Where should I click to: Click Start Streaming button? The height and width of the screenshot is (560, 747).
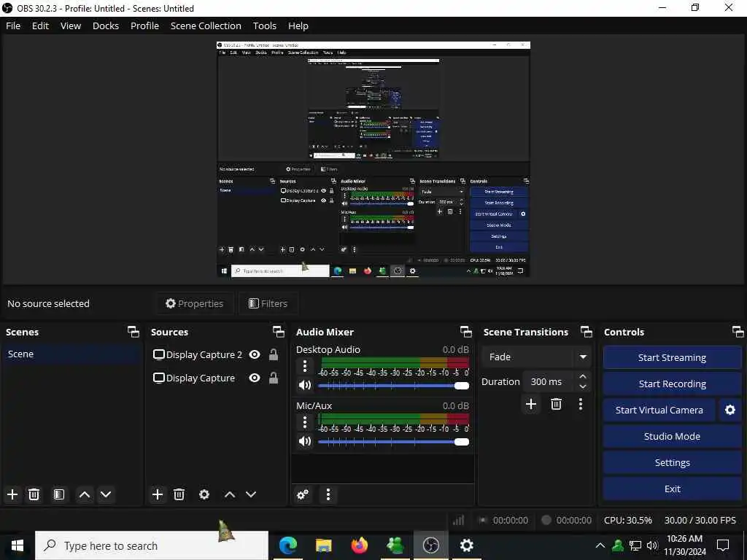tap(672, 357)
